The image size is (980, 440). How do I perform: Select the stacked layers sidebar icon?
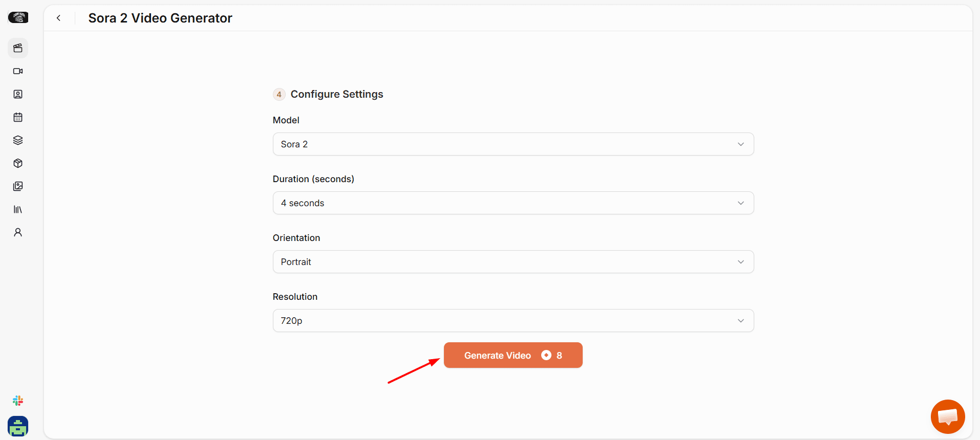pos(18,140)
